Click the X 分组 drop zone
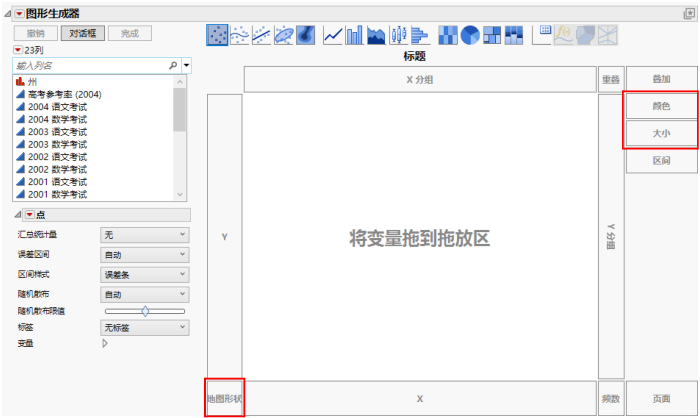The width and height of the screenshot is (700, 418). click(x=420, y=79)
